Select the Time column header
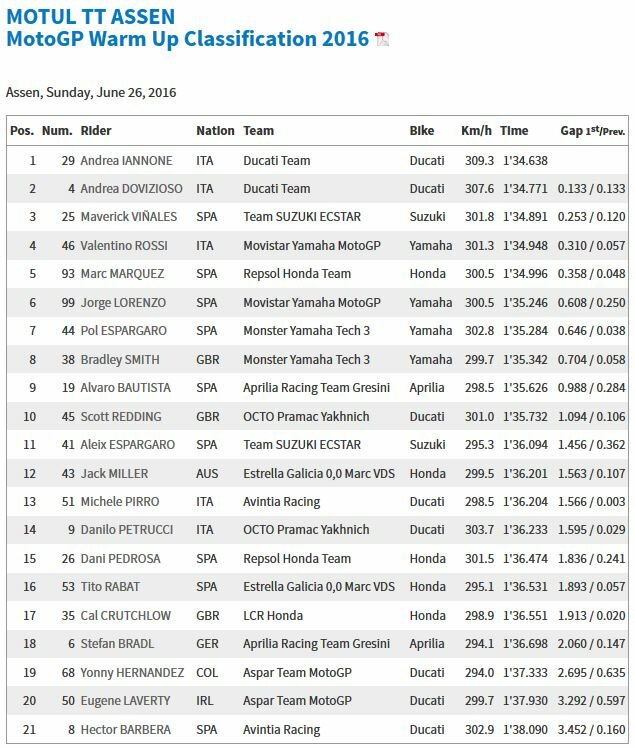The width and height of the screenshot is (635, 748). tap(514, 131)
